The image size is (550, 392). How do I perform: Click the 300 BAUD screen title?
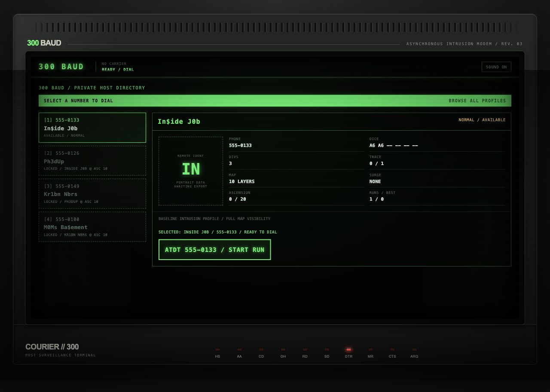click(x=61, y=67)
